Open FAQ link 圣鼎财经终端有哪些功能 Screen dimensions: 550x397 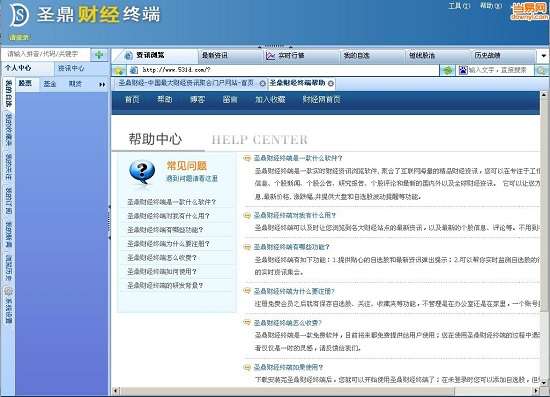(165, 230)
